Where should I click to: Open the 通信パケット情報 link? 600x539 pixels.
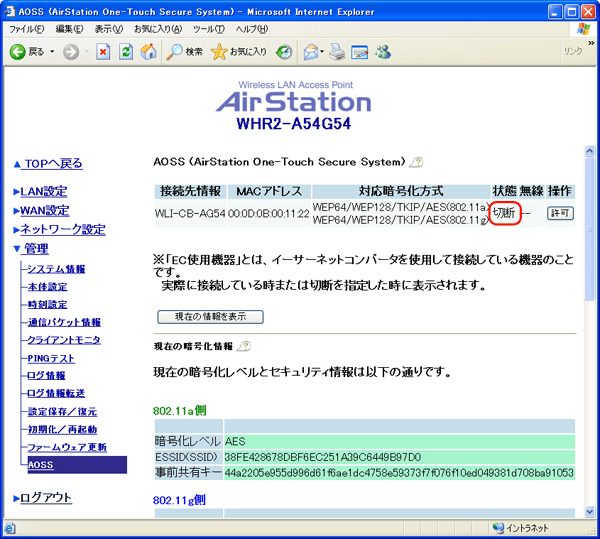[64, 322]
